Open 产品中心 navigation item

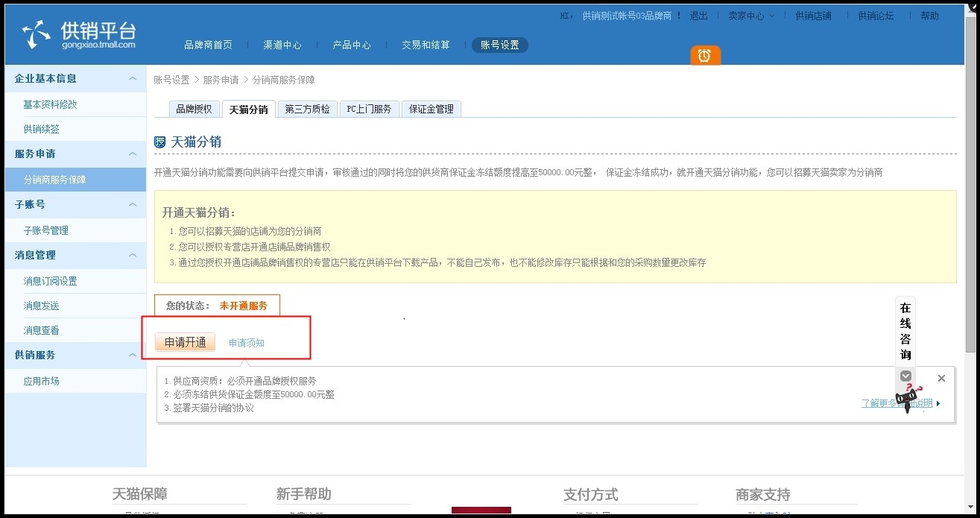352,45
